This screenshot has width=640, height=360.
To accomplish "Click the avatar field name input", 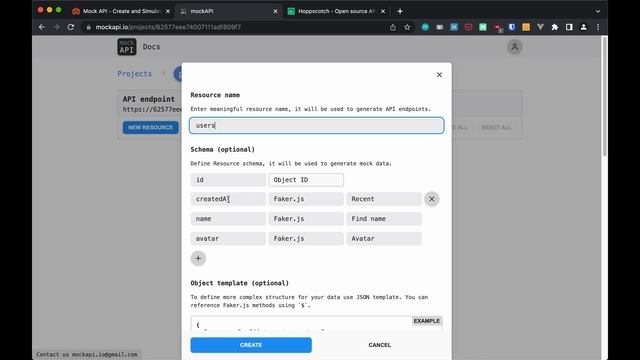I will (228, 238).
